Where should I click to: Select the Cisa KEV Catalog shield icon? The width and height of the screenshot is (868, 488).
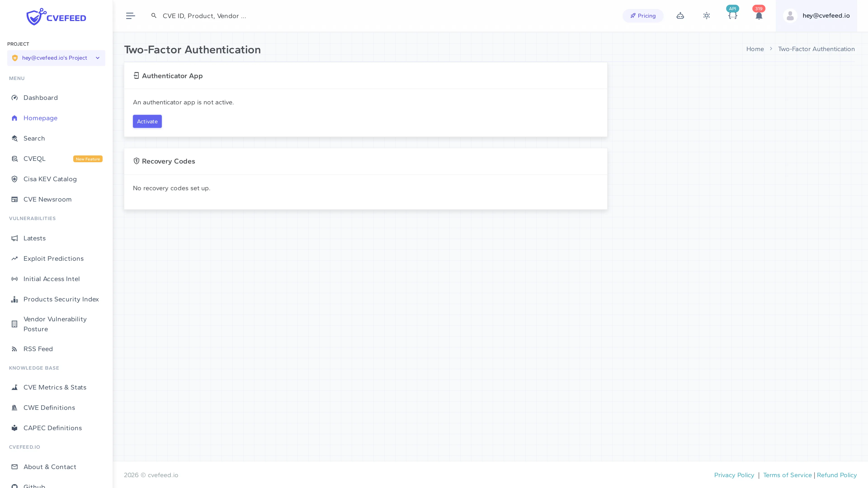pyautogui.click(x=14, y=179)
